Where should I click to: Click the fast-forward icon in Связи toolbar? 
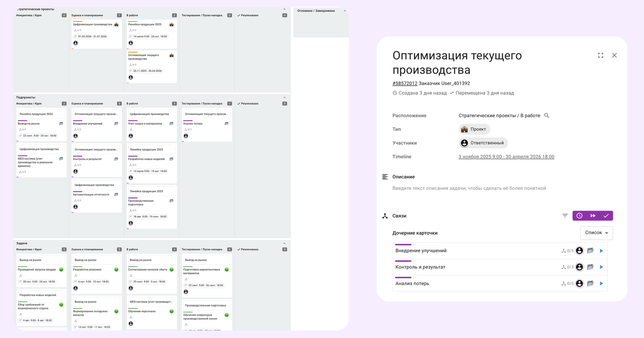click(593, 216)
